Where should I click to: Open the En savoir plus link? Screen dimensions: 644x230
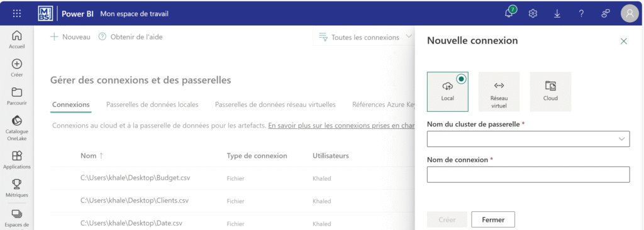341,126
